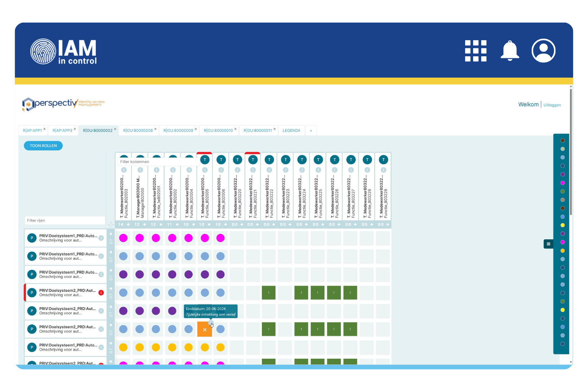Viewport: 588px width, 392px height.
Task: Click the notification bell icon
Action: 510,51
